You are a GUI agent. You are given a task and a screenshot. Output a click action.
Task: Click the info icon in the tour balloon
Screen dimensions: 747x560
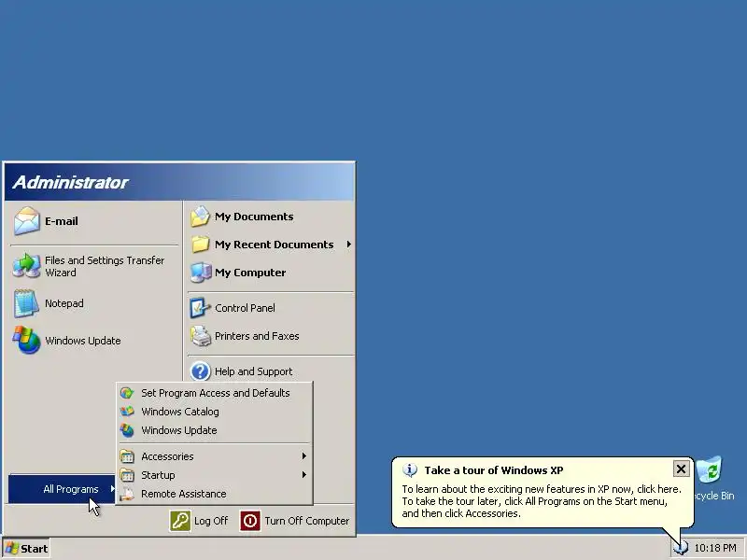pyautogui.click(x=410, y=470)
